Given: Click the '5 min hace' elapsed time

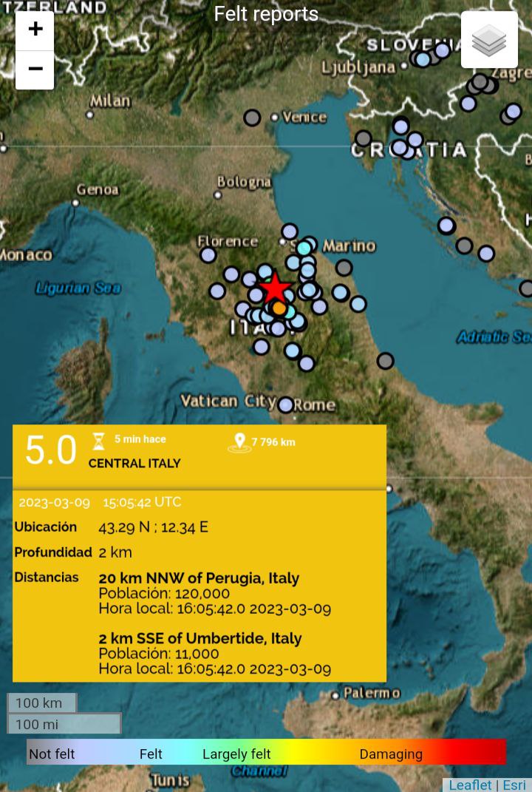Looking at the screenshot, I should click(x=140, y=439).
